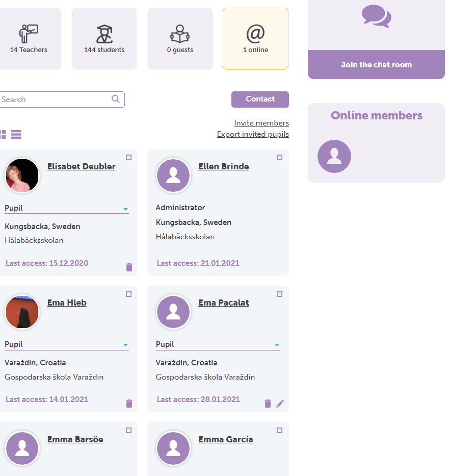Select the 1 online filter tile

(255, 39)
